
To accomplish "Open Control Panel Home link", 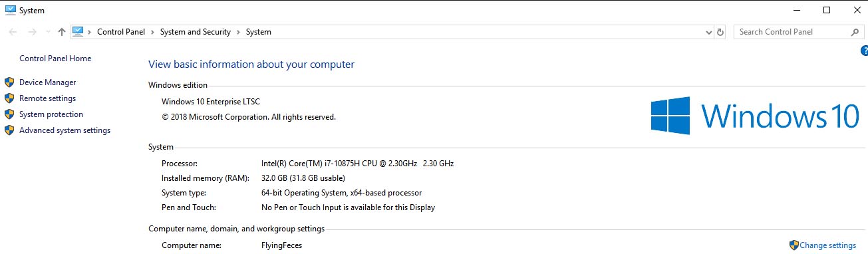I will click(x=55, y=59).
